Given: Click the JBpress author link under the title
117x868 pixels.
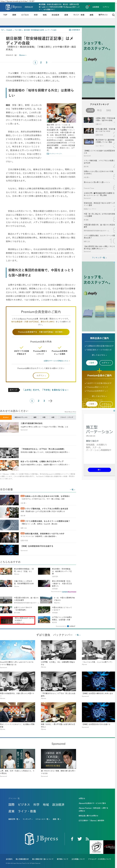Looking at the screenshot, I should click(x=22, y=55).
